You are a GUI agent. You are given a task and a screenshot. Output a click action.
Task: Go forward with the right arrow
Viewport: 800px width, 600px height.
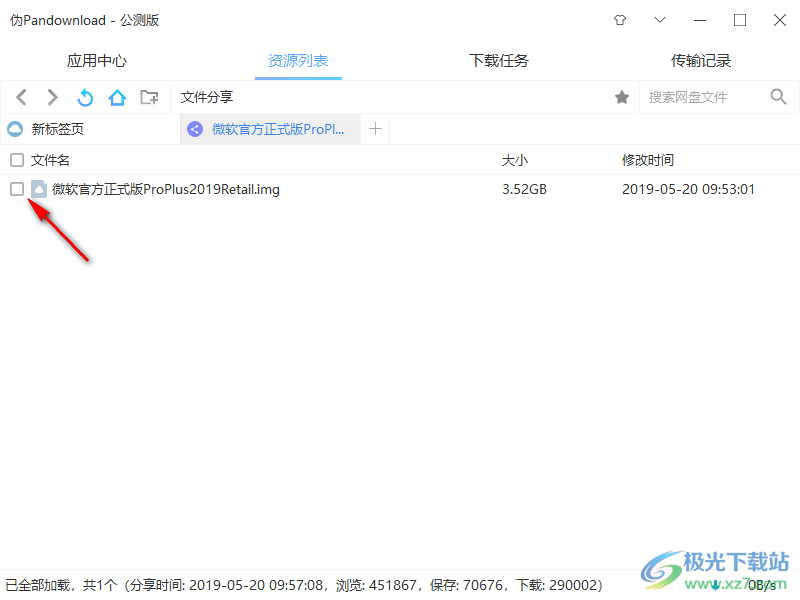[x=52, y=97]
